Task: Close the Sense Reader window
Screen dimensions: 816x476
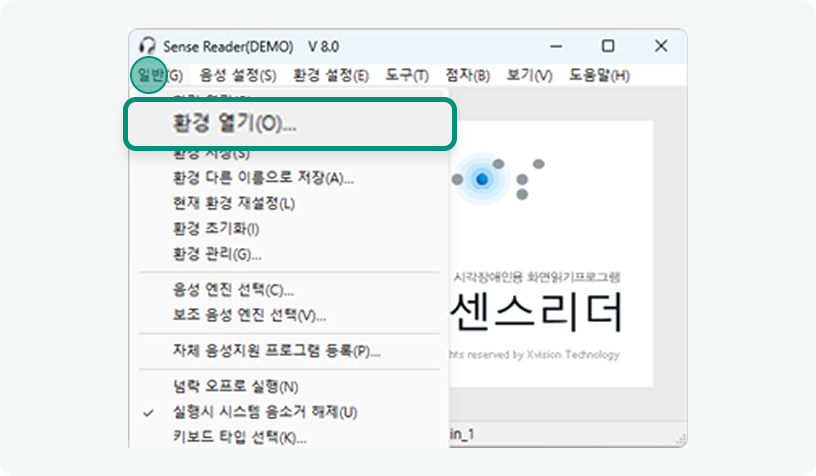Action: pos(661,46)
